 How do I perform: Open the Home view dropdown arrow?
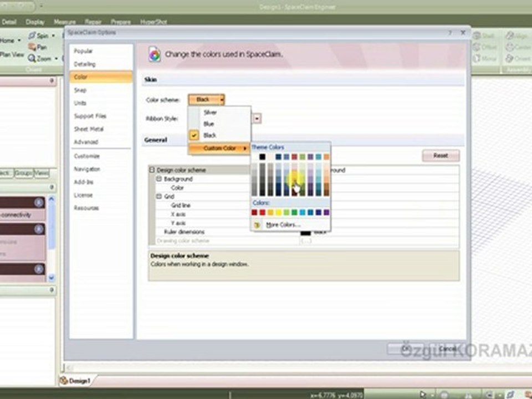[19, 40]
